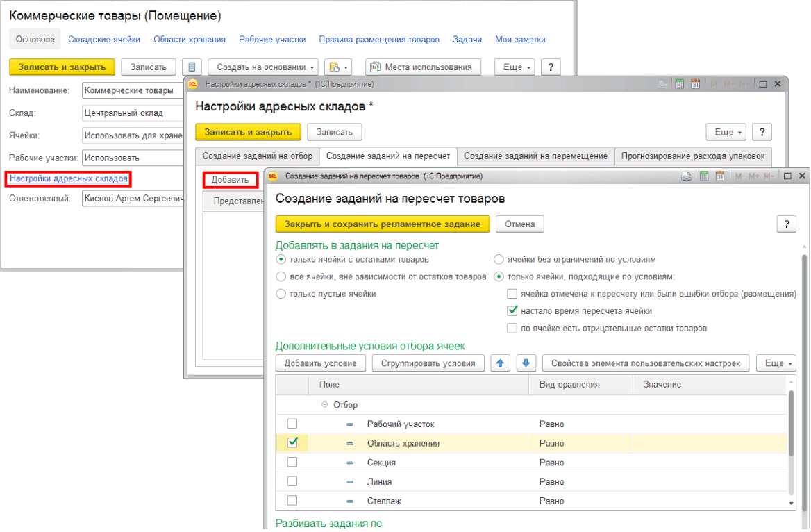Open Места использования report

423,67
